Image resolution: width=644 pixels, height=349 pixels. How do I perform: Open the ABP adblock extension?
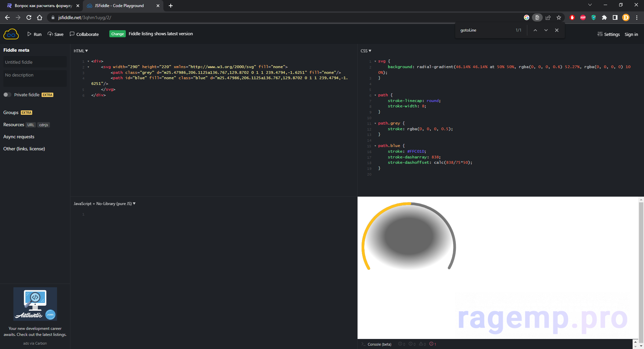click(583, 17)
